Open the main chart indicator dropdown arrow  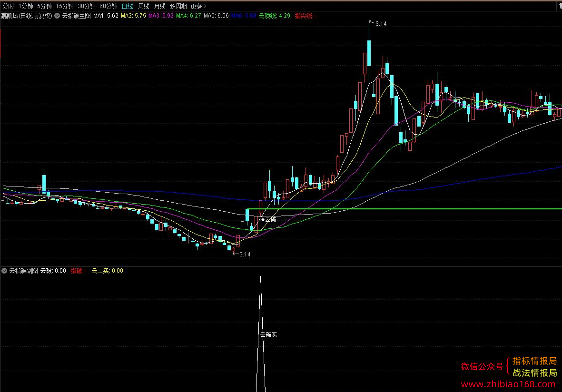(x=57, y=16)
